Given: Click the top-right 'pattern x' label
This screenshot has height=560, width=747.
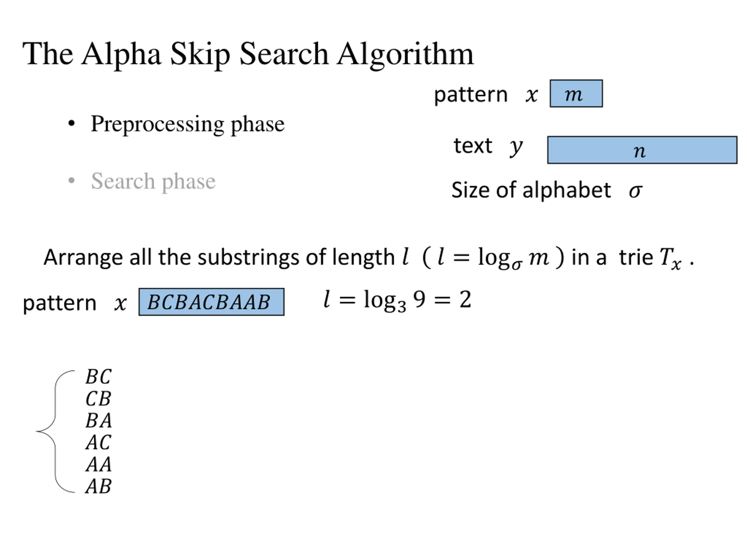Looking at the screenshot, I should coord(486,94).
